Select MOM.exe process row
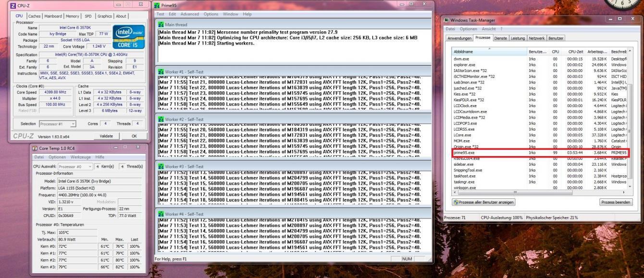 [540, 141]
